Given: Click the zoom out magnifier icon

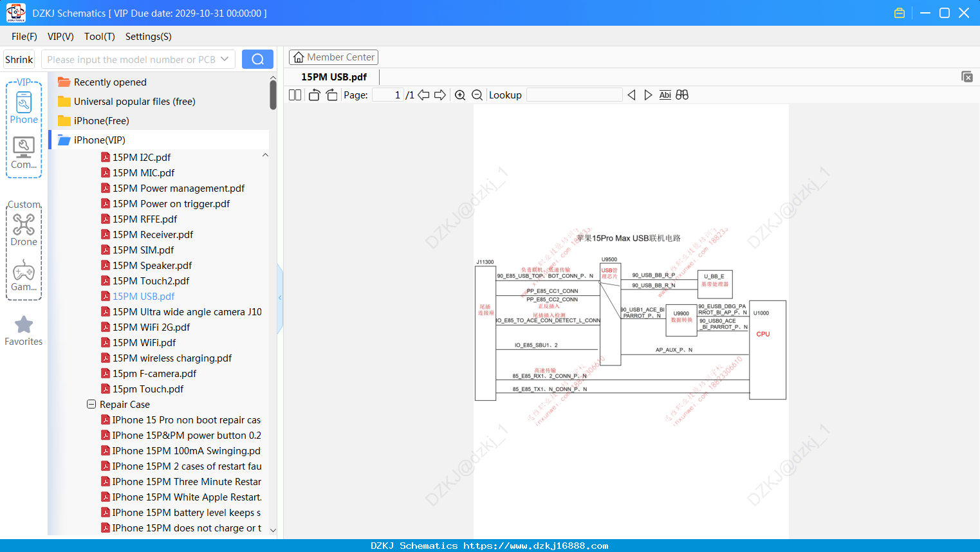Looking at the screenshot, I should point(477,95).
